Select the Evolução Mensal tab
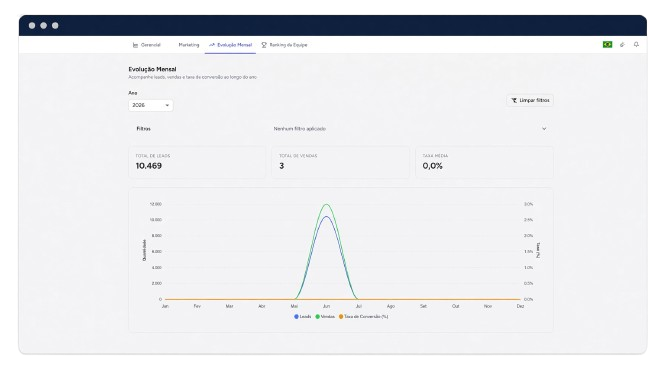666x375 pixels. [x=230, y=45]
